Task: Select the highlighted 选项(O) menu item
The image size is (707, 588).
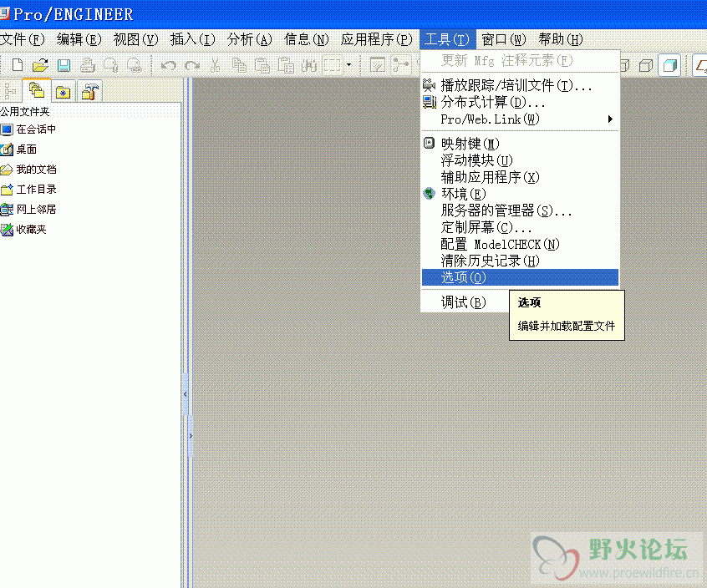Action: click(520, 277)
